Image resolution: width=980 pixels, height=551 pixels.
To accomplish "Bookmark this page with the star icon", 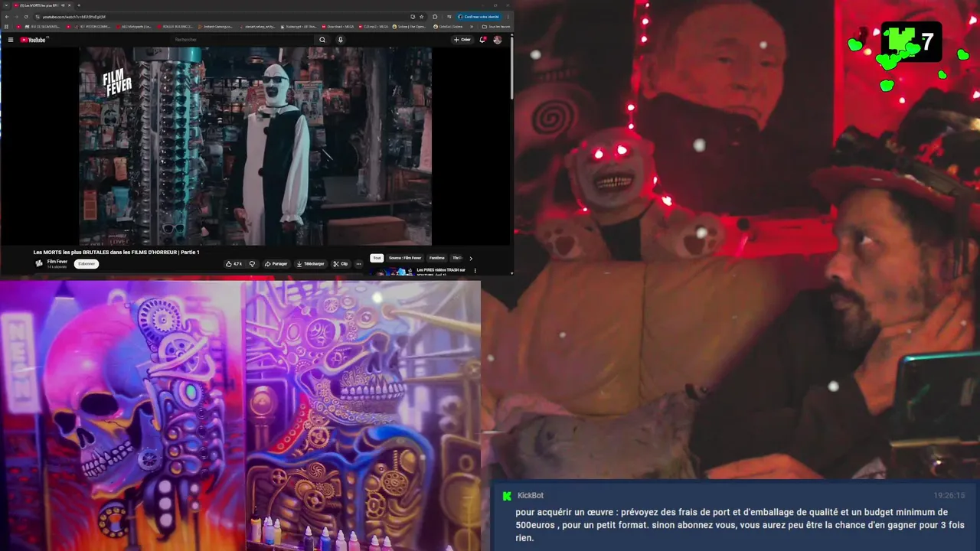I will [x=422, y=17].
